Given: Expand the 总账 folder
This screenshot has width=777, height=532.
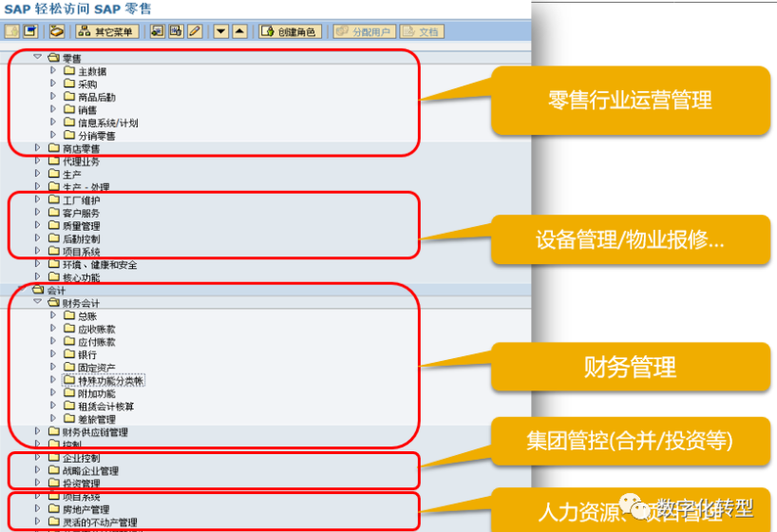Looking at the screenshot, I should coord(53,315).
